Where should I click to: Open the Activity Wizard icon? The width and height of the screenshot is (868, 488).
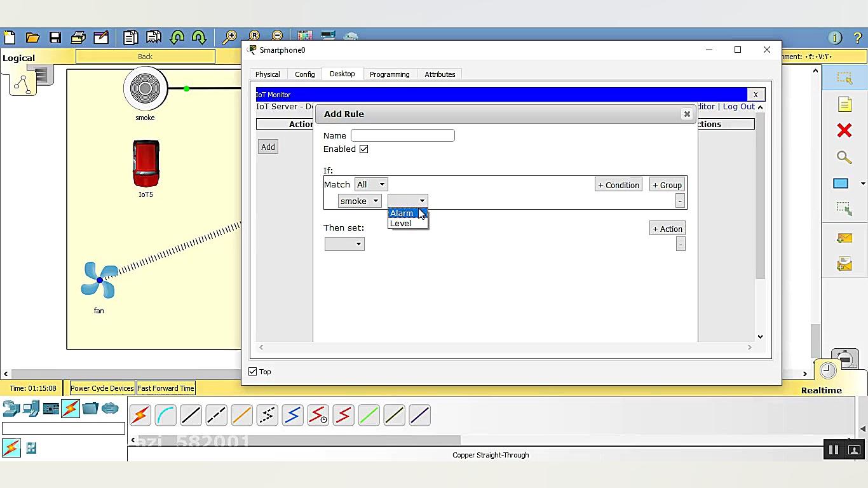[x=101, y=37]
